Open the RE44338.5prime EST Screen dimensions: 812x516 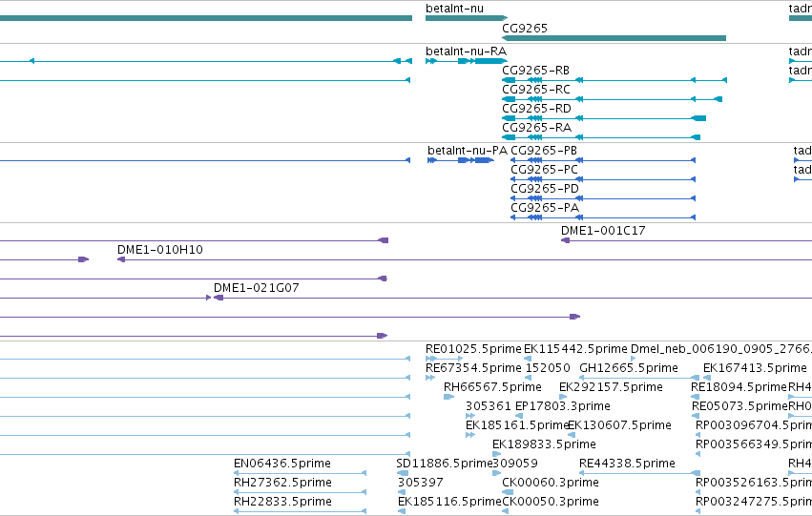[627, 464]
